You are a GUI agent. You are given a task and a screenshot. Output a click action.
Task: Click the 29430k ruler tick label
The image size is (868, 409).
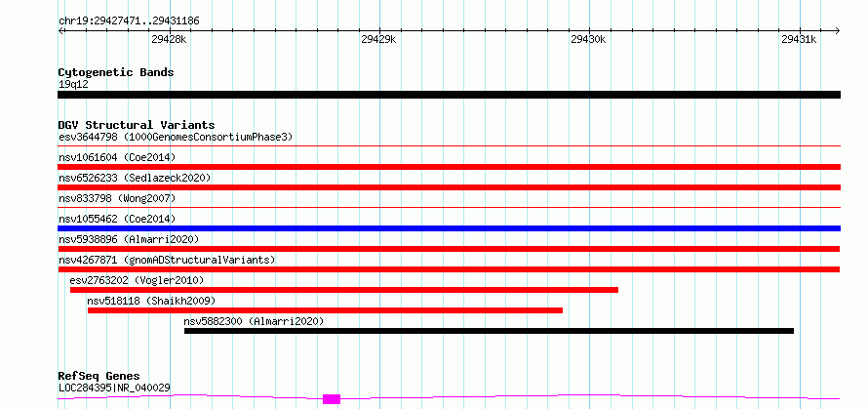click(x=588, y=39)
